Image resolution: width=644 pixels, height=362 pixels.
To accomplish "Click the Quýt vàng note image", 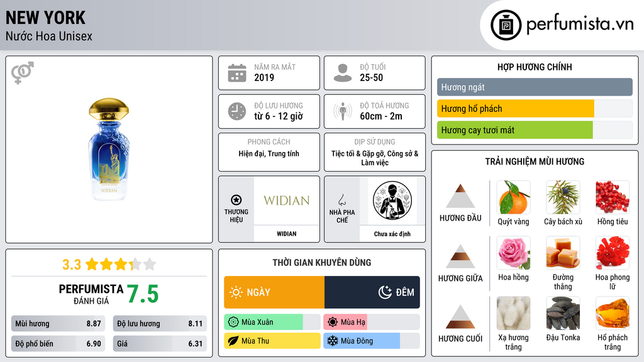I will point(513,197).
